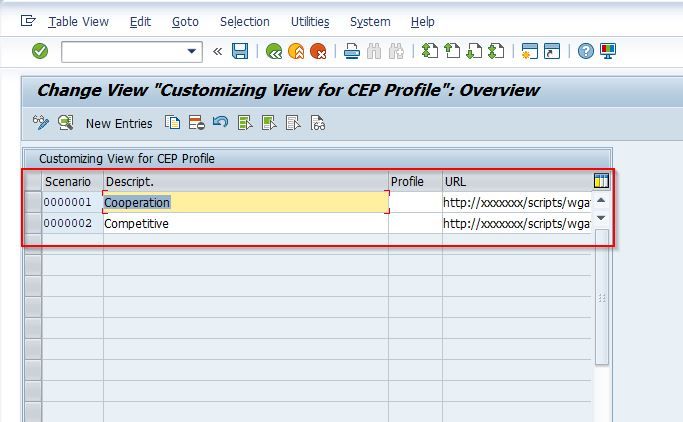Viewport: 683px width, 422px height.
Task: Go to Previous Page icon
Action: 452,51
